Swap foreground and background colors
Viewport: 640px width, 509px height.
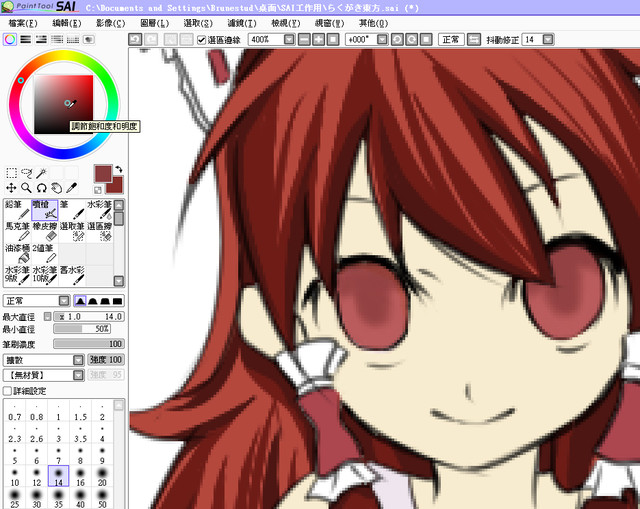tap(119, 169)
